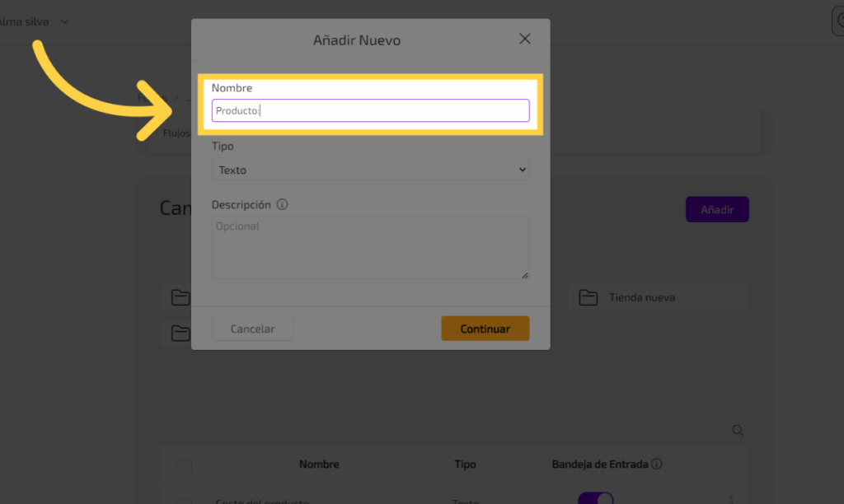Screen dimensions: 844x504
Task: Click the Cancelar button
Action: 252,329
